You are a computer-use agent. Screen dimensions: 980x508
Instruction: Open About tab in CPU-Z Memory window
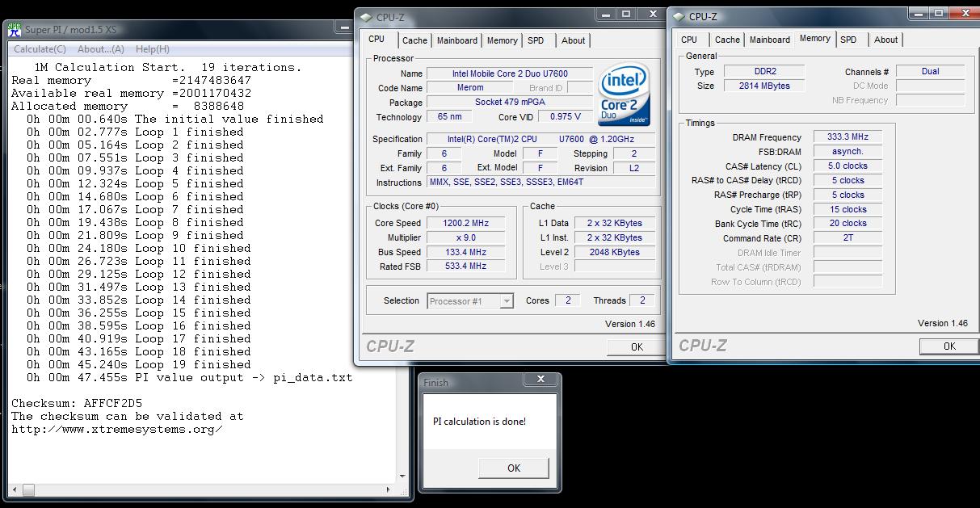(x=886, y=40)
